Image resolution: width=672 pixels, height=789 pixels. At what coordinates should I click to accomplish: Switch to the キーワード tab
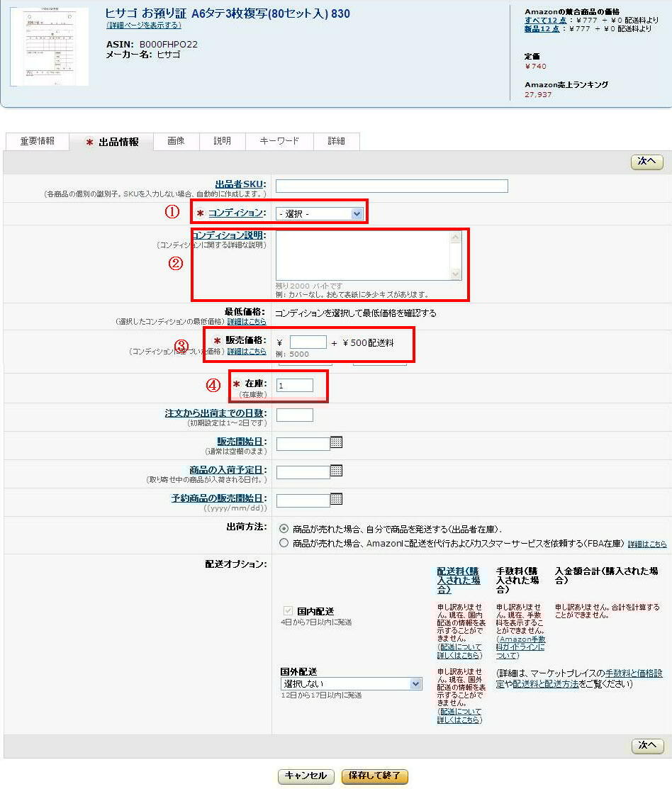tap(279, 141)
